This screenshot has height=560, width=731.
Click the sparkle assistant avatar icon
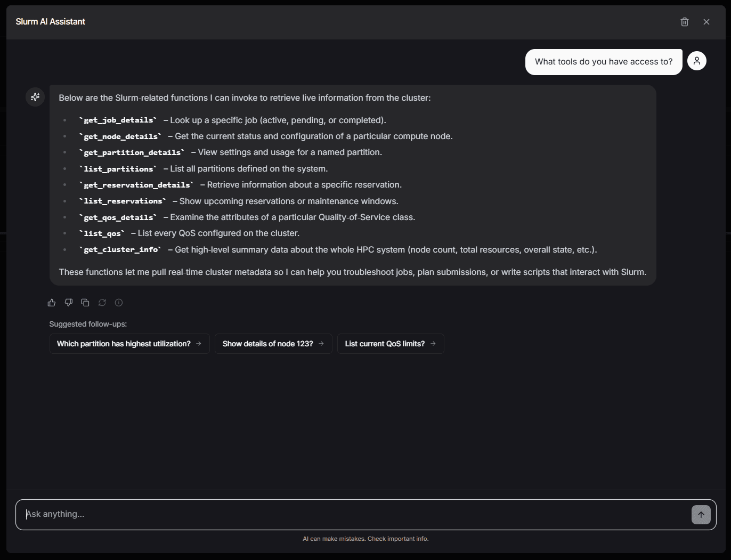(x=35, y=97)
